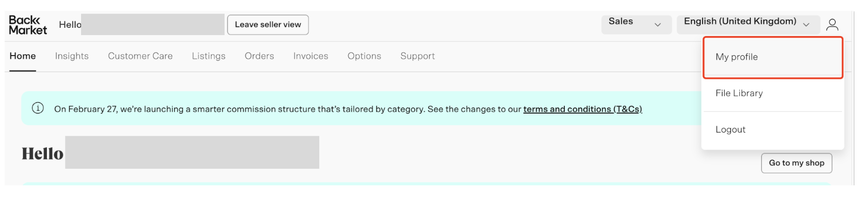Open the user account icon menu

(832, 24)
